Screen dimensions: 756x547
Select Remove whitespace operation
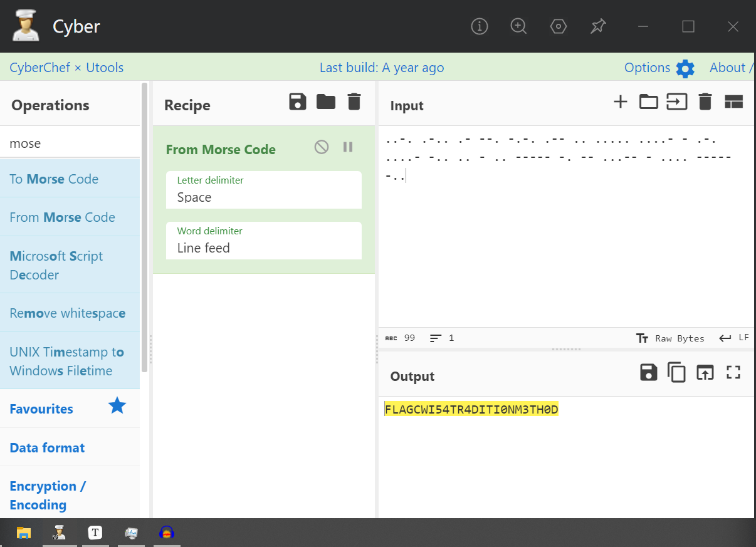click(68, 313)
